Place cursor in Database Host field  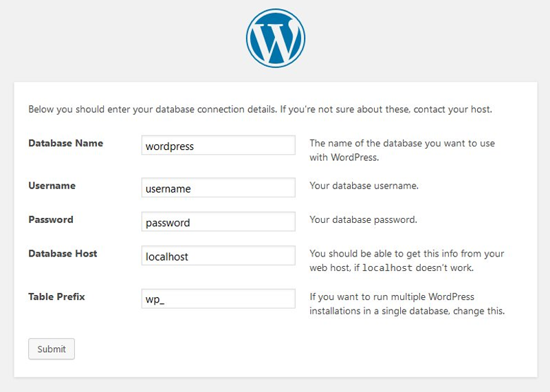click(x=218, y=256)
